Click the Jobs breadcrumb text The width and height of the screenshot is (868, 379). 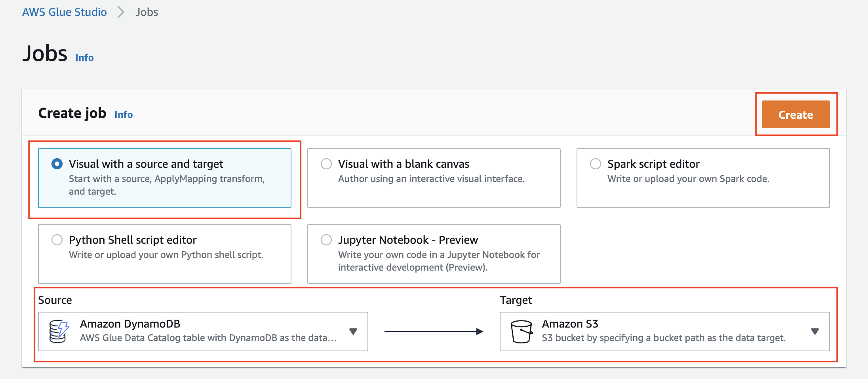147,12
